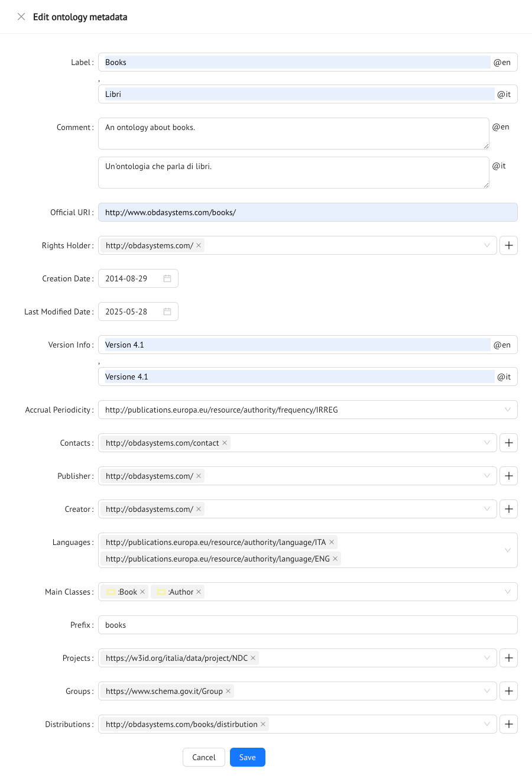Remove the :Author main class chip
This screenshot has height=782, width=532.
point(199,591)
